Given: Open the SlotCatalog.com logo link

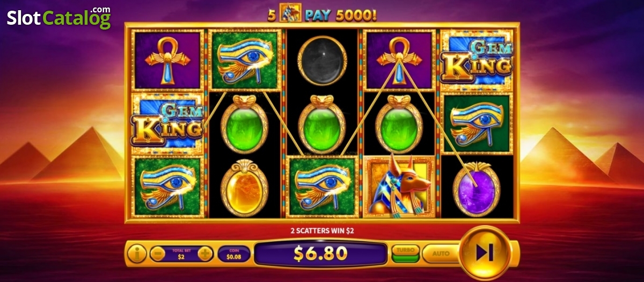Looking at the screenshot, I should coord(59,17).
